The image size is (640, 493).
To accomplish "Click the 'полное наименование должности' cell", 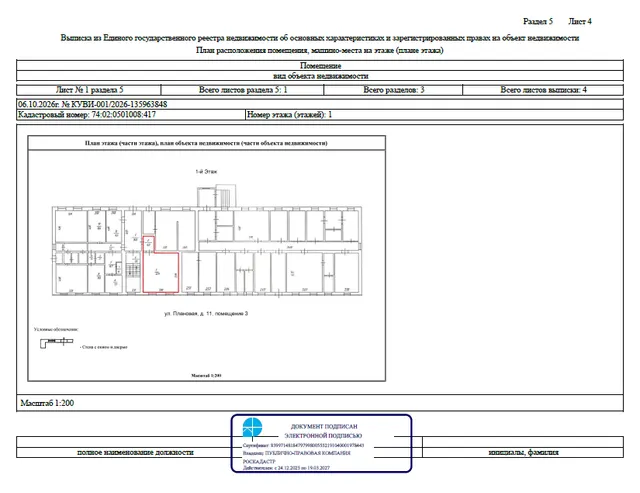I will tap(135, 452).
